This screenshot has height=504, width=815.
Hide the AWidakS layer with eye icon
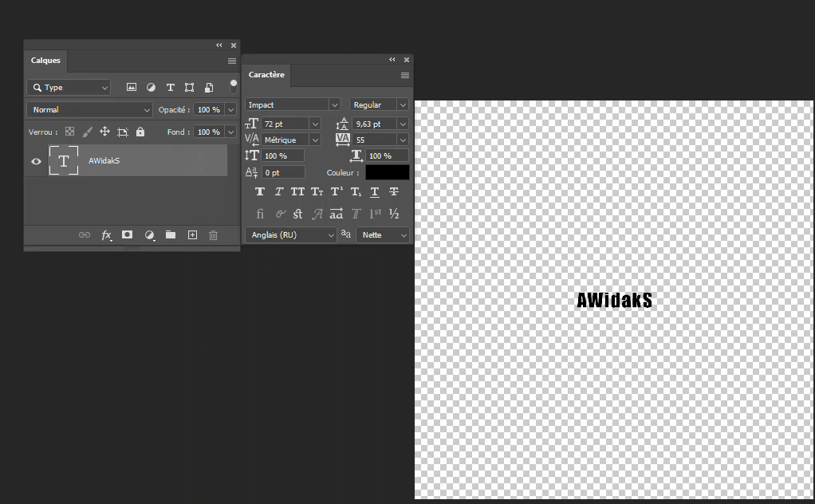[x=36, y=161]
